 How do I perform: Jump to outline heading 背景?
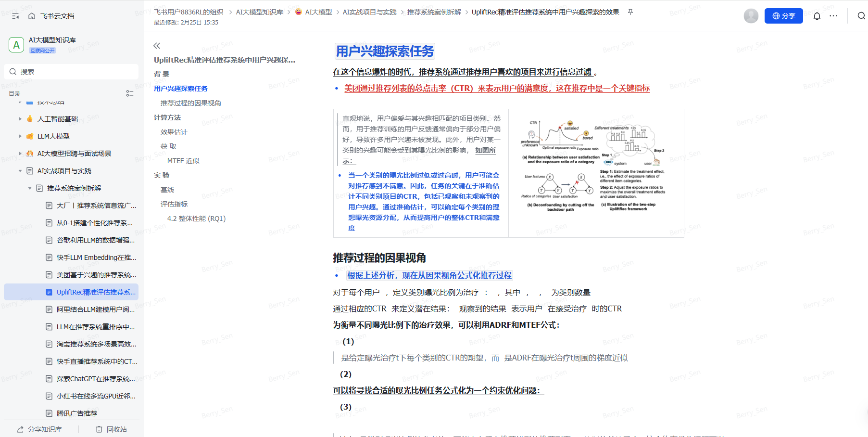[x=162, y=74]
